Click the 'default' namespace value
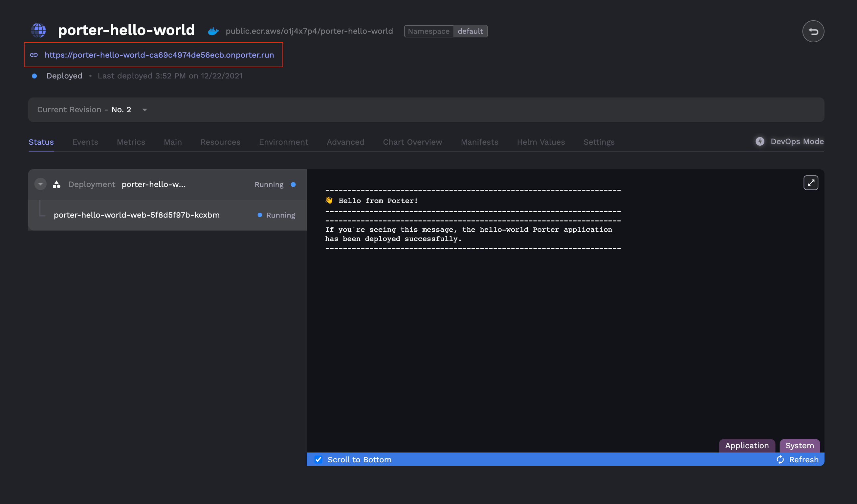Image resolution: width=857 pixels, height=504 pixels. [470, 31]
